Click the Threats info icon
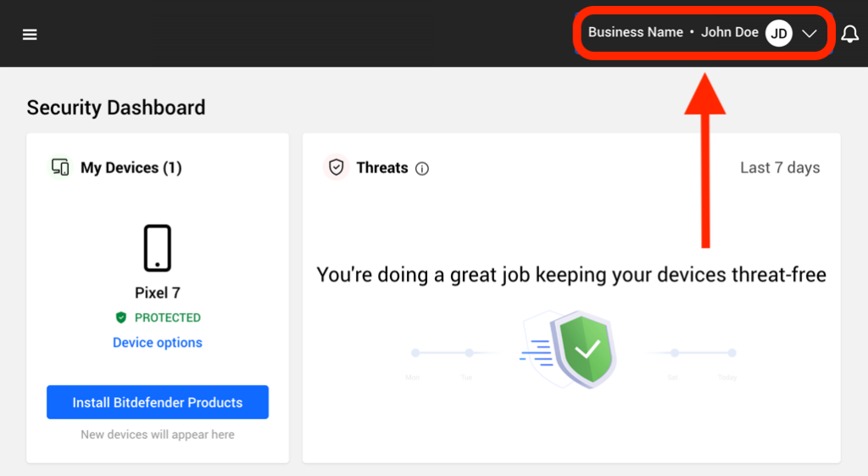This screenshot has width=868, height=476. click(422, 169)
